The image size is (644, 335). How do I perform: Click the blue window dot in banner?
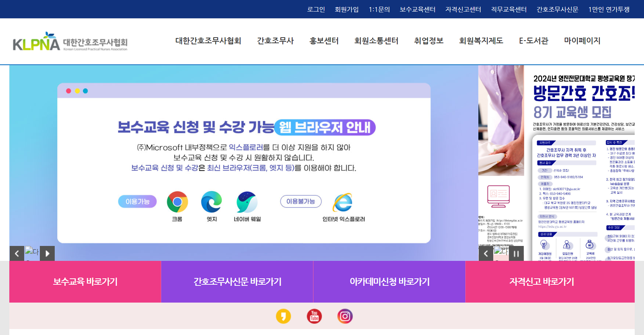(85, 91)
